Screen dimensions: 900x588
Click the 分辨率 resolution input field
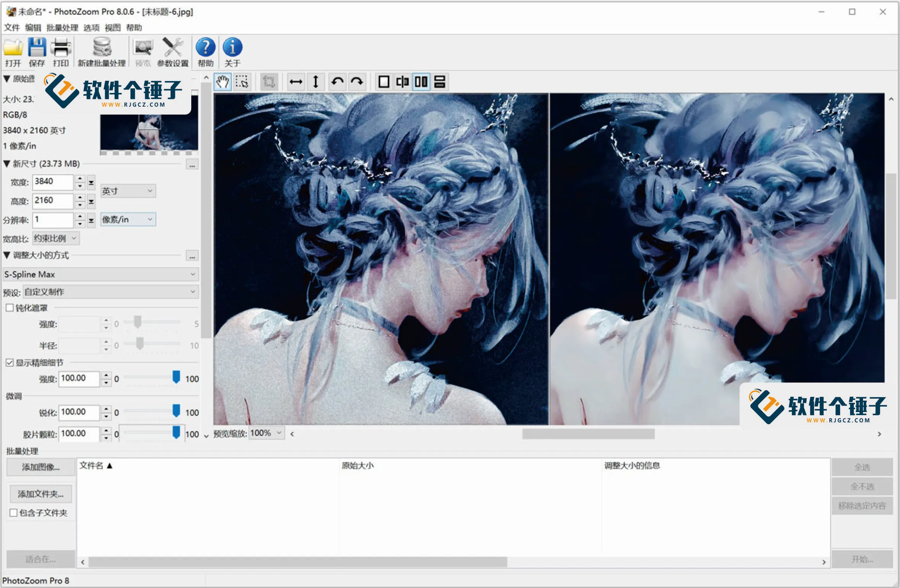(53, 220)
